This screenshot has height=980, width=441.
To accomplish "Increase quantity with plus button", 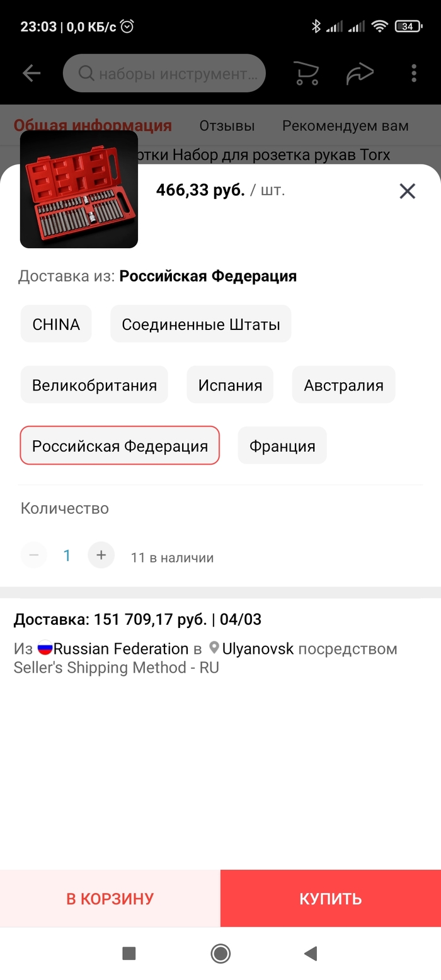I will [x=101, y=556].
